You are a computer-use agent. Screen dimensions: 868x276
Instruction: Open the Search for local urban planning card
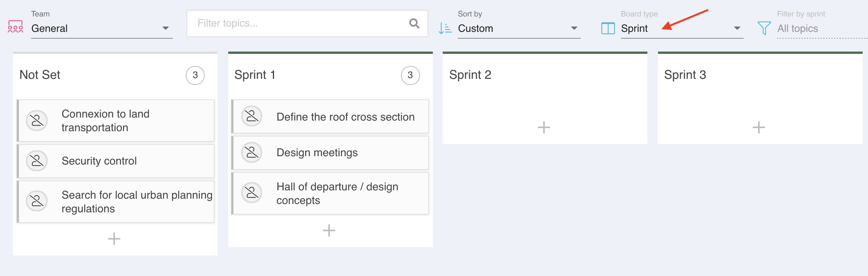116,202
